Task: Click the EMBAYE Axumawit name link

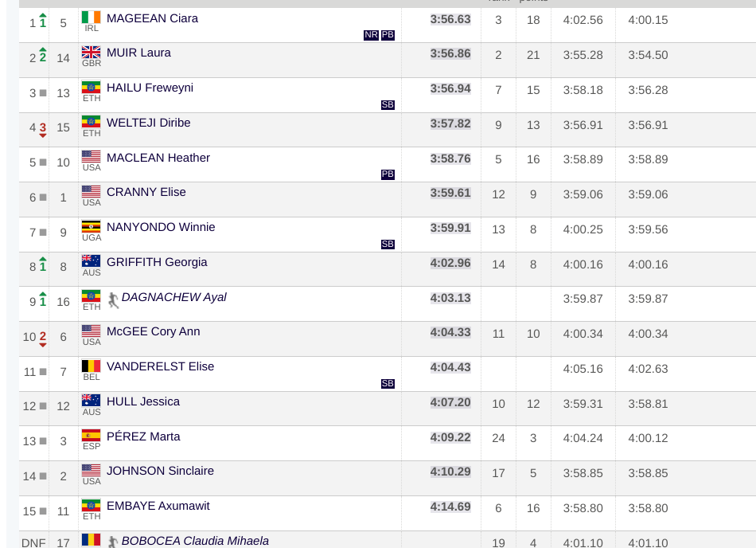Action: [158, 506]
